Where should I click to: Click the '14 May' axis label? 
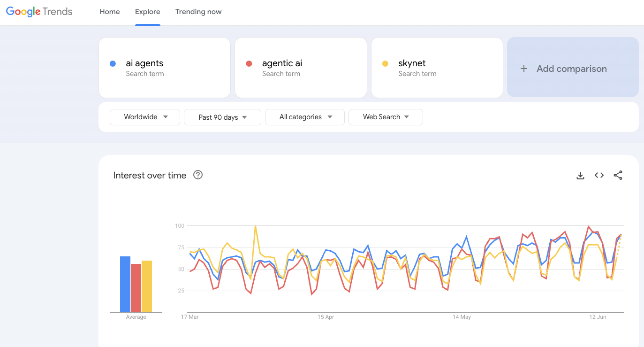click(462, 317)
